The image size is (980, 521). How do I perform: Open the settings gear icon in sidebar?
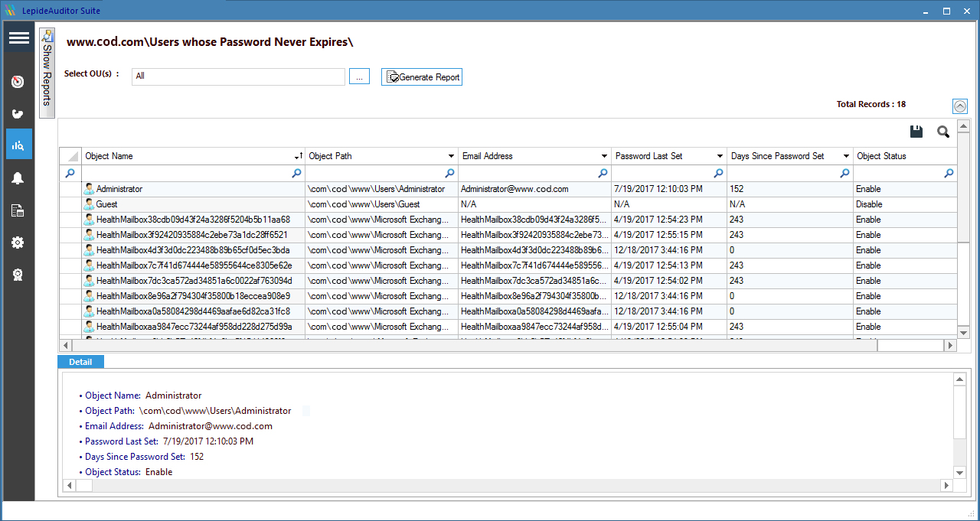point(18,243)
